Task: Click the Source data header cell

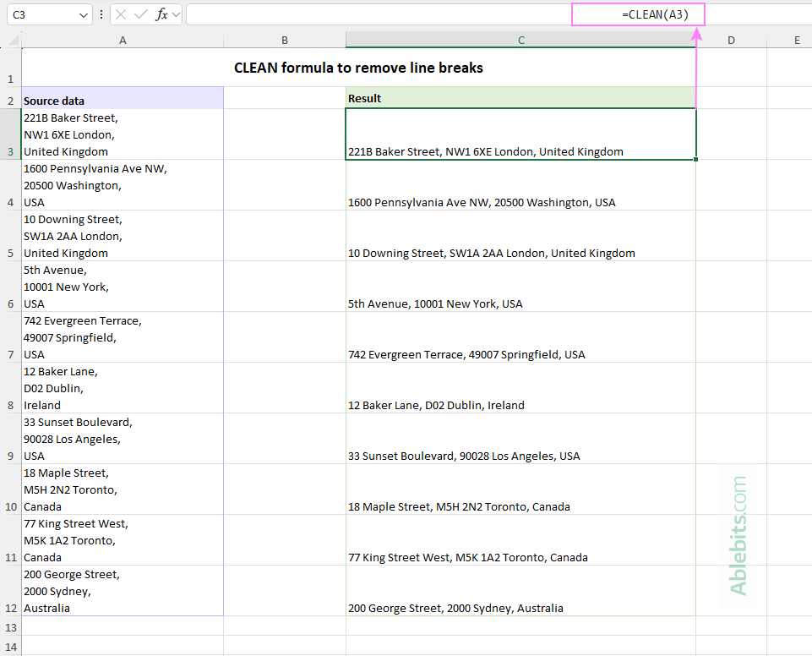Action: pos(123,100)
